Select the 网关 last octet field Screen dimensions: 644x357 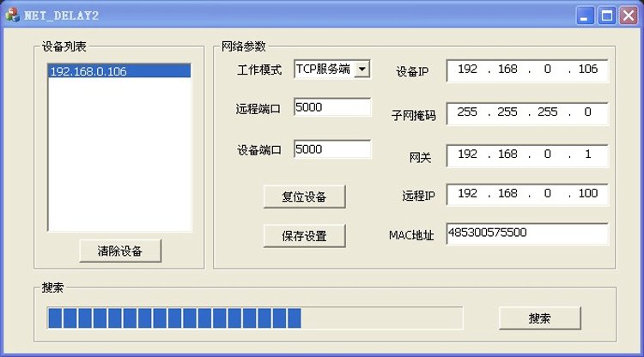587,154
